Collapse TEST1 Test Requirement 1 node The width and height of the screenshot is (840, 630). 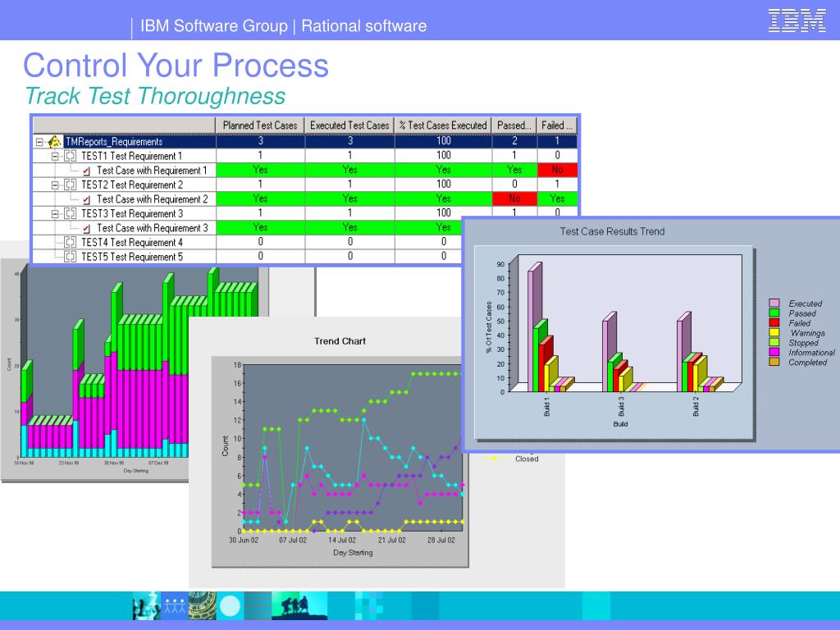click(x=55, y=157)
